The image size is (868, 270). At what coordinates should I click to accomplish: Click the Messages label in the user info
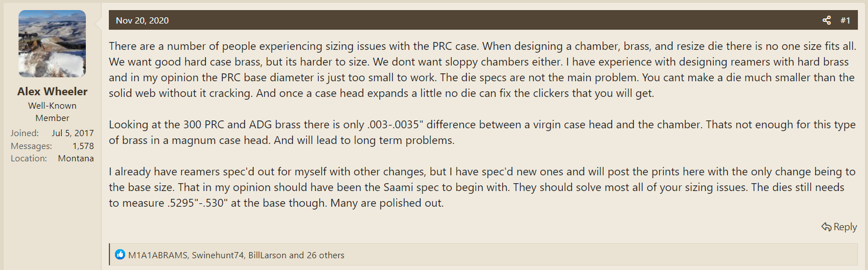pyautogui.click(x=31, y=146)
